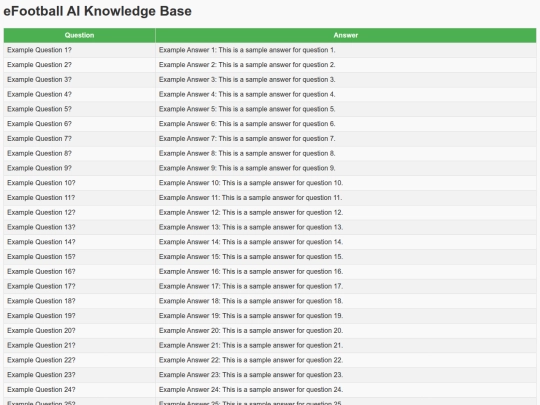
Task: Select the cell starting 'Example Answer 1:'
Action: tap(346, 50)
